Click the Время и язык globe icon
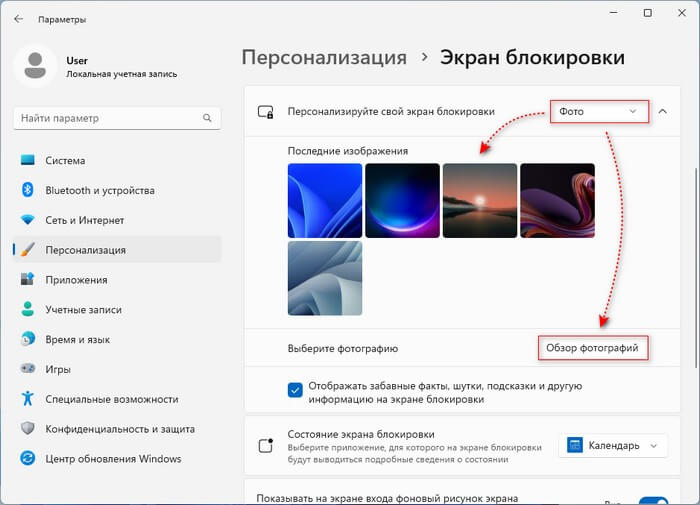This screenshot has height=505, width=700. click(28, 339)
